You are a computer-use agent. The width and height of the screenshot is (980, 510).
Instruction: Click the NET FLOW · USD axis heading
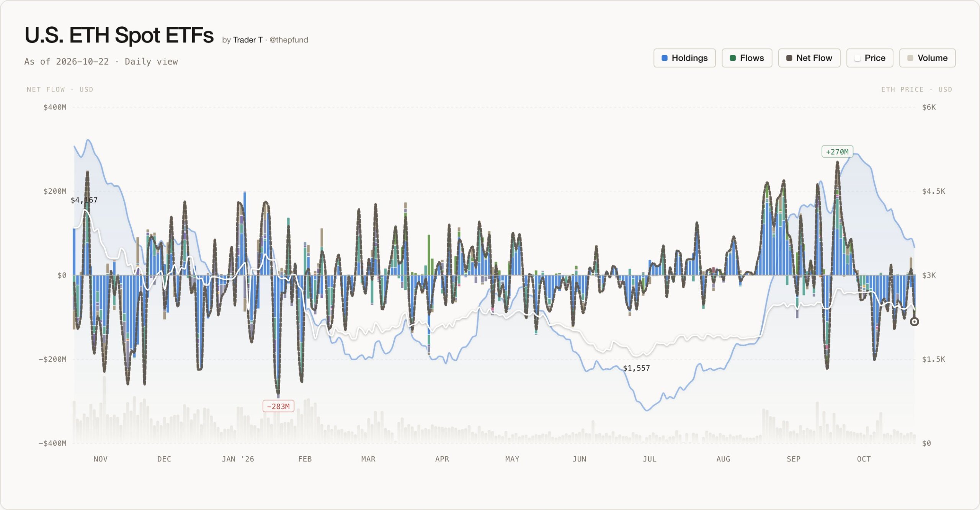pyautogui.click(x=60, y=89)
